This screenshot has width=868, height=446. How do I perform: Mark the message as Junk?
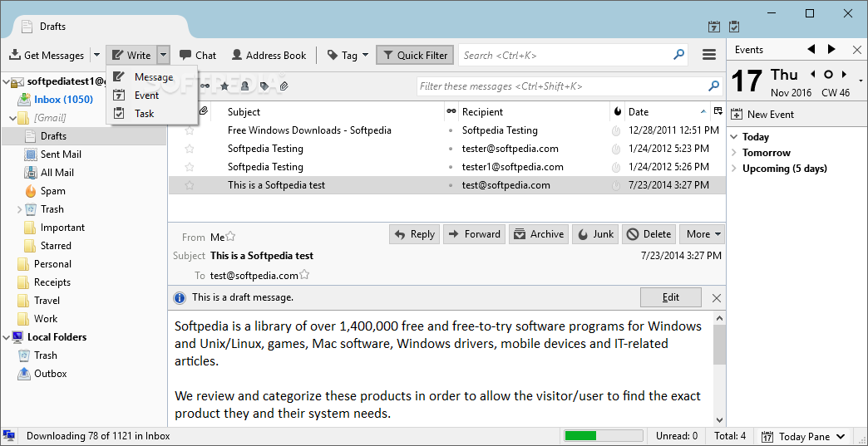[x=595, y=234]
